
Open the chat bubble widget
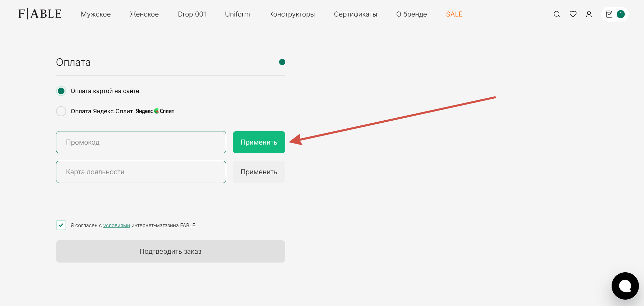pyautogui.click(x=625, y=286)
